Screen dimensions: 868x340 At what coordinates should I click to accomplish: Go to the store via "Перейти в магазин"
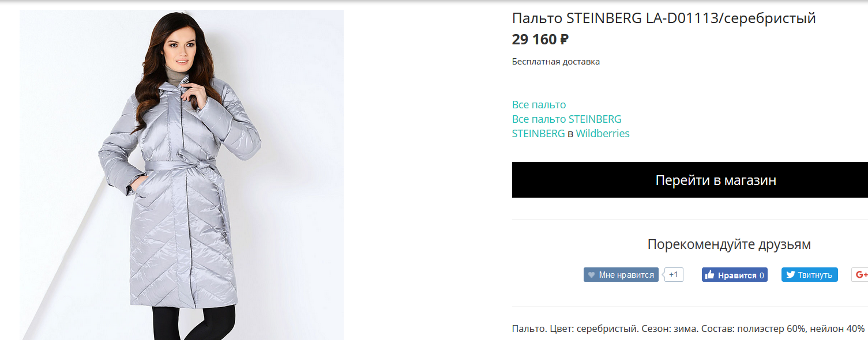690,180
